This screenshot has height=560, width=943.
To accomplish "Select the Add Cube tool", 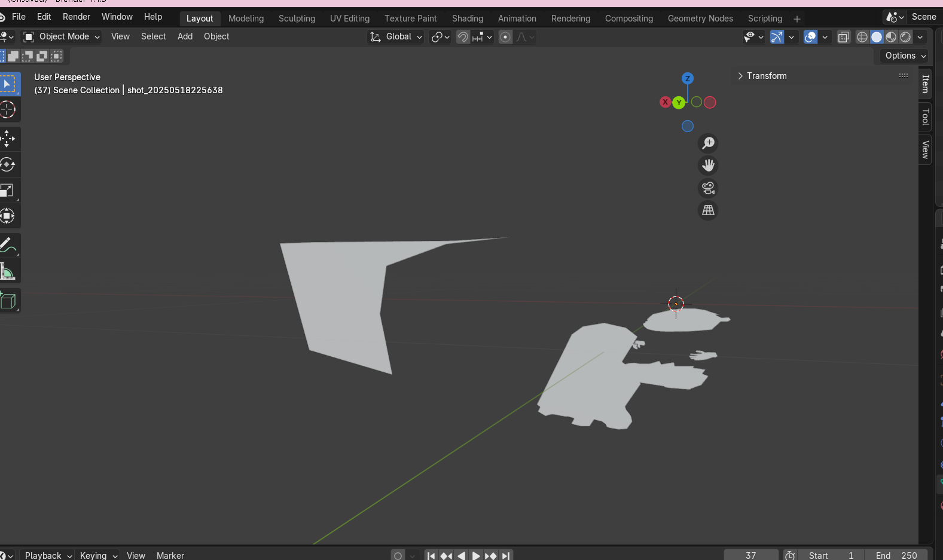I will point(8,301).
